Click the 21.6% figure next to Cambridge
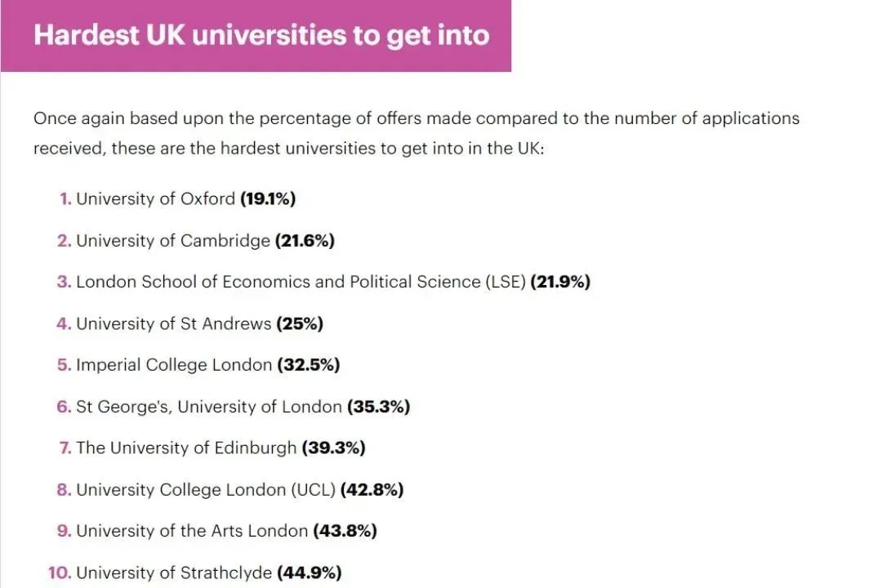 tap(305, 241)
